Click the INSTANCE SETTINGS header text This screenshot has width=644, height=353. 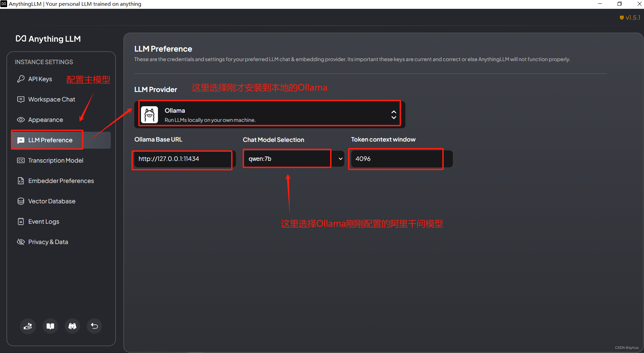[x=44, y=62]
